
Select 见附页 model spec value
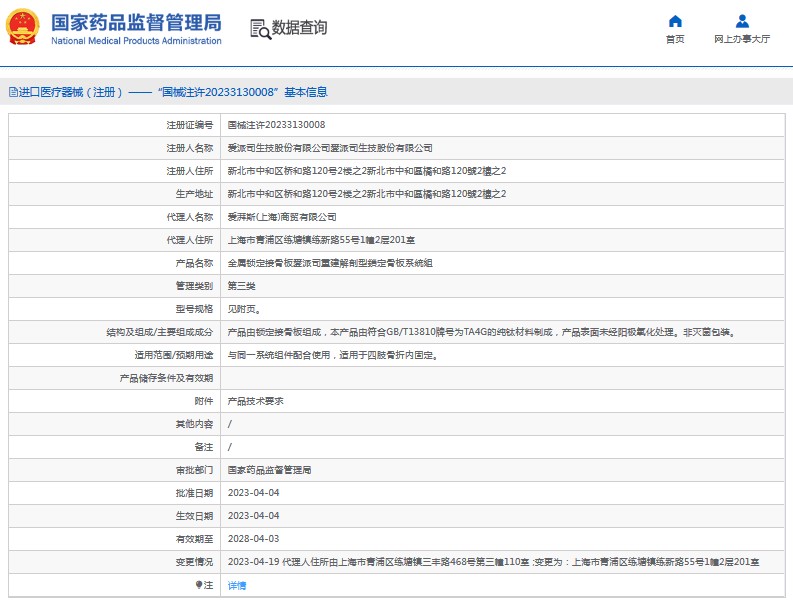pyautogui.click(x=244, y=309)
